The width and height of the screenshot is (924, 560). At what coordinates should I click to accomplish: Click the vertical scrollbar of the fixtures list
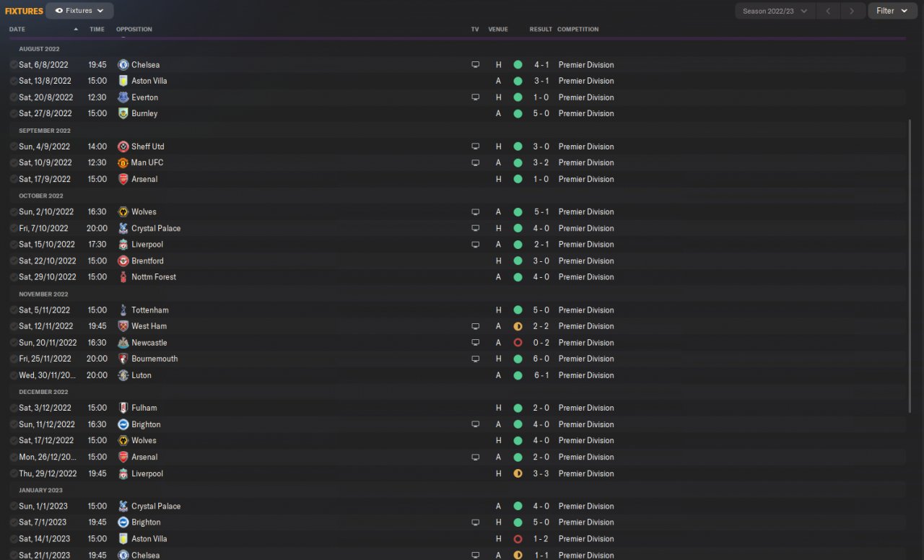[910, 267]
